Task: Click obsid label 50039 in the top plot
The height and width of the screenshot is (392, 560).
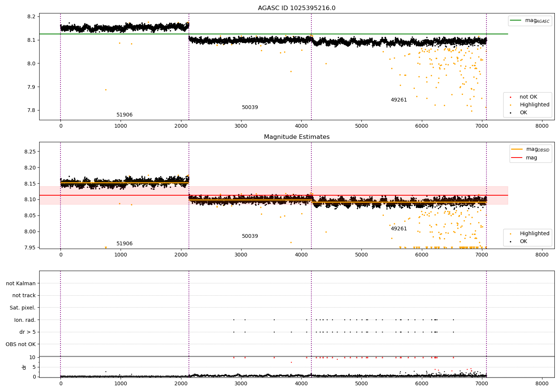Action: [250, 108]
